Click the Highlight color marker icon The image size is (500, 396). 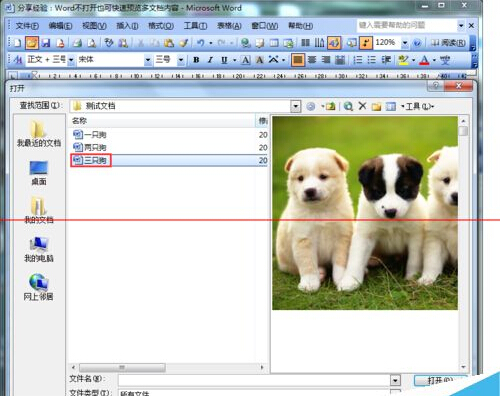pos(403,60)
